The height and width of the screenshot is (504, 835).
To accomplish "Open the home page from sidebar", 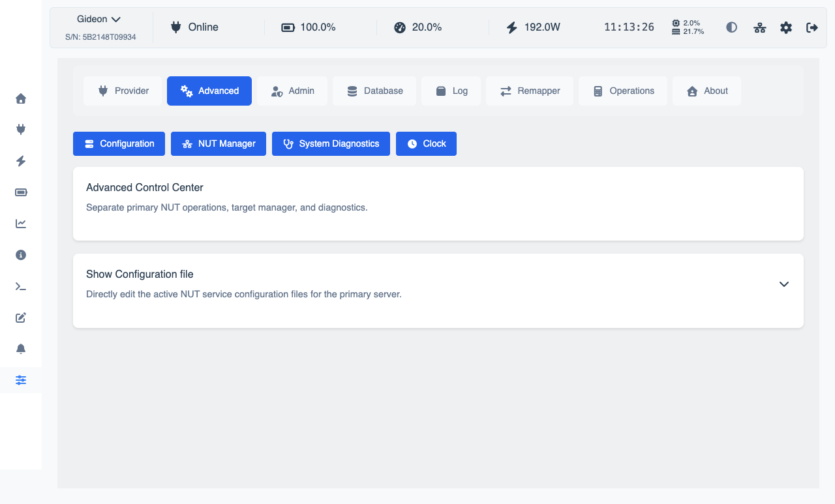I will click(x=21, y=98).
